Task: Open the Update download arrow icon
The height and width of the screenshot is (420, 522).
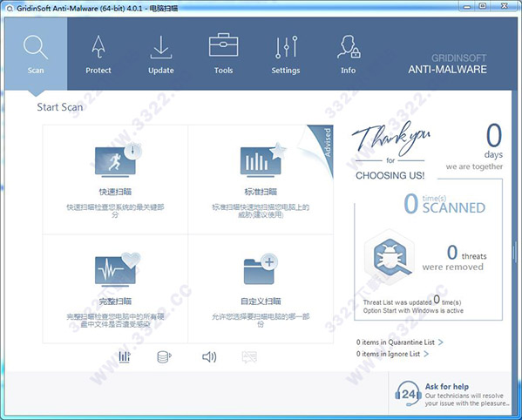Action: 161,47
